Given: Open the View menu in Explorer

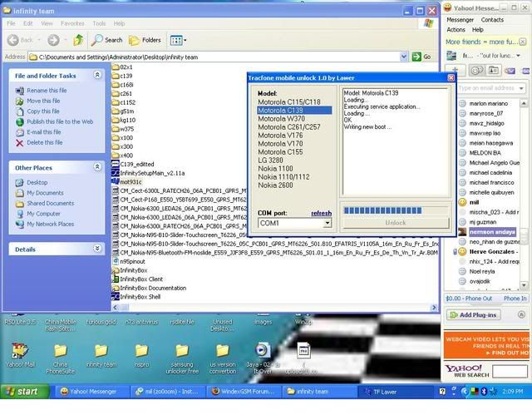Looking at the screenshot, I should [47, 23].
